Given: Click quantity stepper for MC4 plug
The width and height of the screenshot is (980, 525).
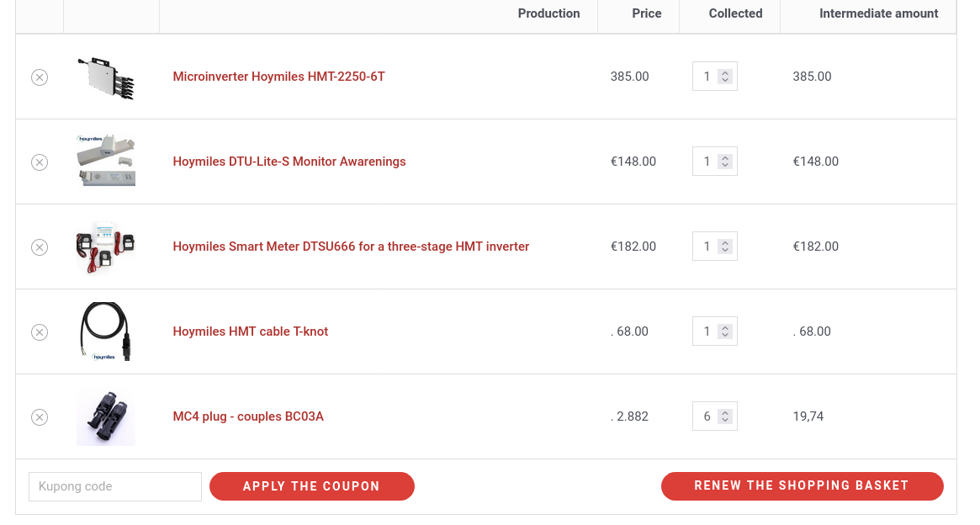Looking at the screenshot, I should tap(725, 416).
